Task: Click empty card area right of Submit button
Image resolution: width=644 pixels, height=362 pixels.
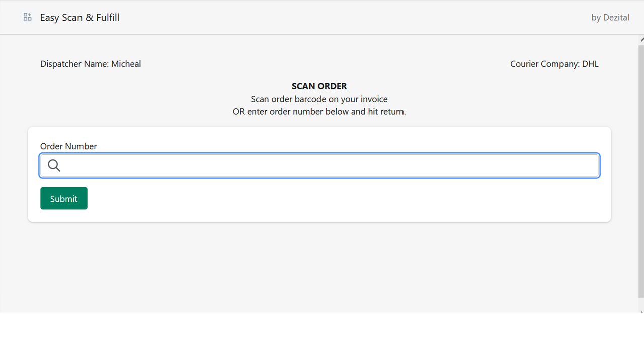Action: 347,199
